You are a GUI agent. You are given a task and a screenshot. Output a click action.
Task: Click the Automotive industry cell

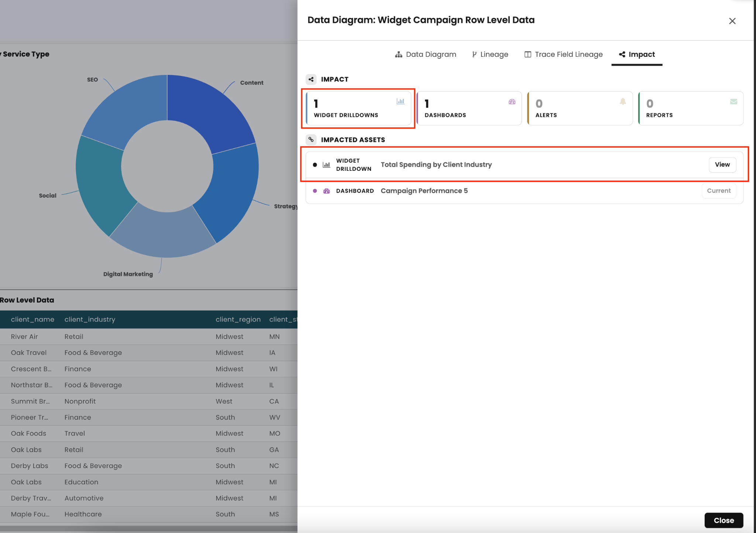(x=84, y=498)
